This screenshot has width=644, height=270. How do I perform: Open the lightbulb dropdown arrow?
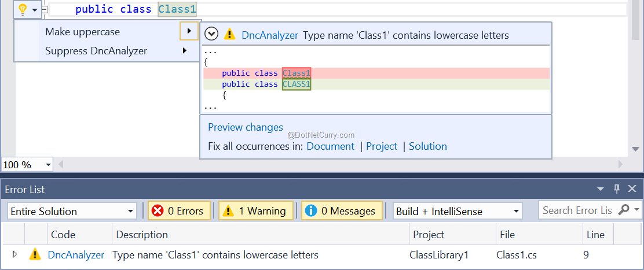(35, 9)
